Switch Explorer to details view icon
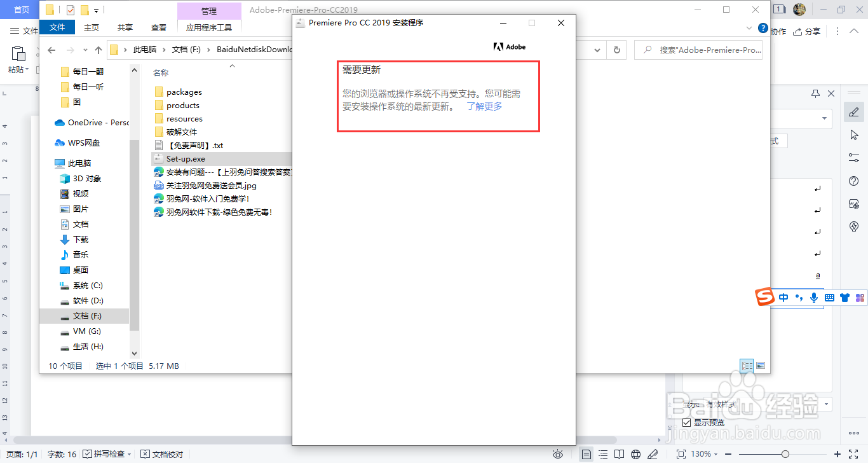The height and width of the screenshot is (463, 868). 747,366
